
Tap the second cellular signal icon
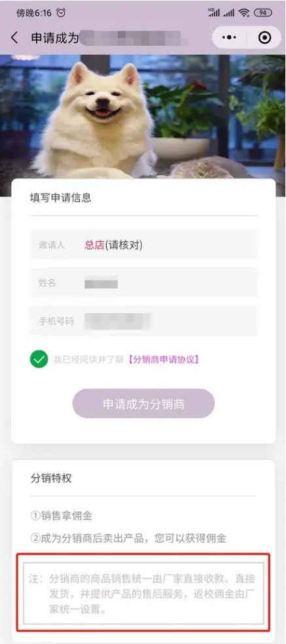[229, 12]
